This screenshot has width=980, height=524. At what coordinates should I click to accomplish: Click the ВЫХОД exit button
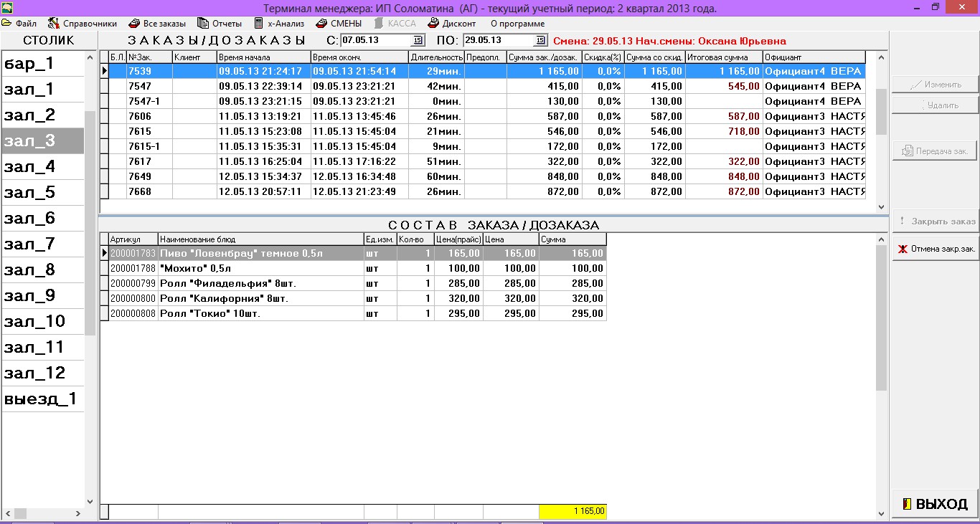click(x=936, y=504)
